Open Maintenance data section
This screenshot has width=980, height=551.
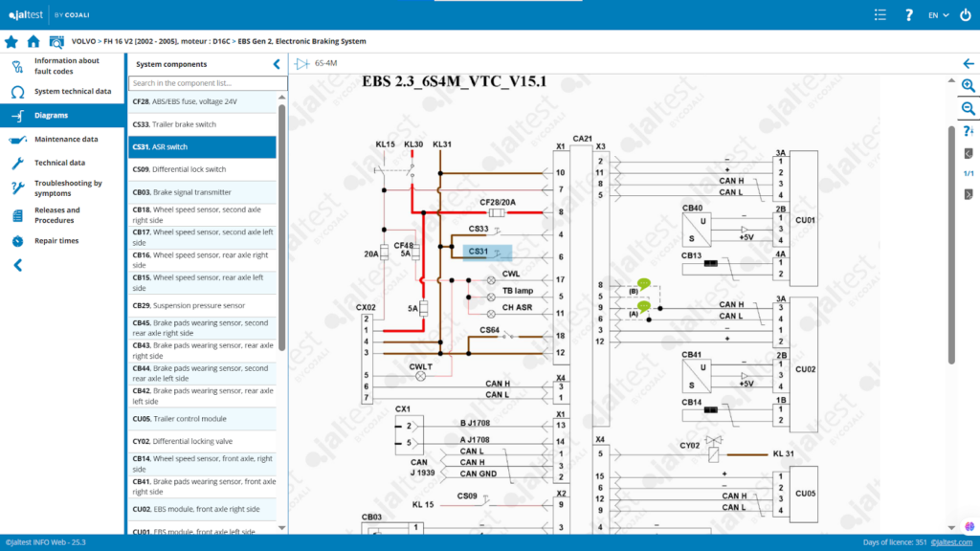65,139
